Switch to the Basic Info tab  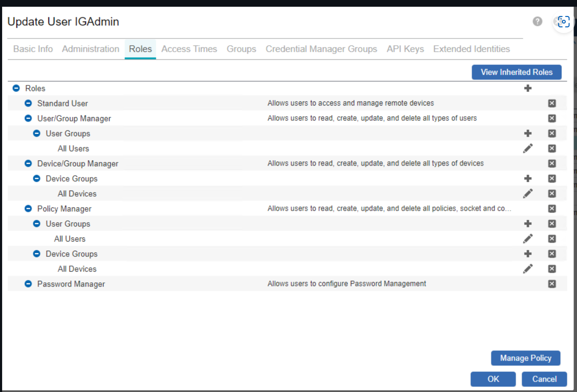click(33, 49)
